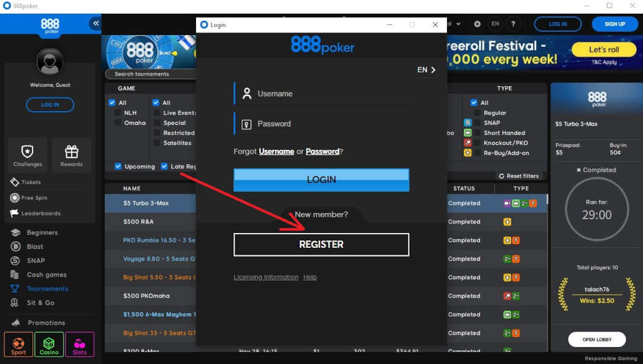
Task: Expand the EN language selector in login dialog
Action: click(x=426, y=70)
